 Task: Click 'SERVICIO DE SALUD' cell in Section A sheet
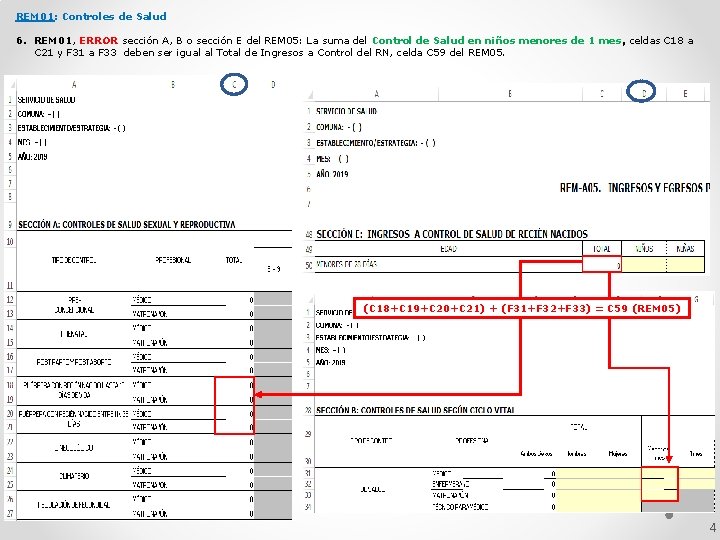(x=46, y=100)
